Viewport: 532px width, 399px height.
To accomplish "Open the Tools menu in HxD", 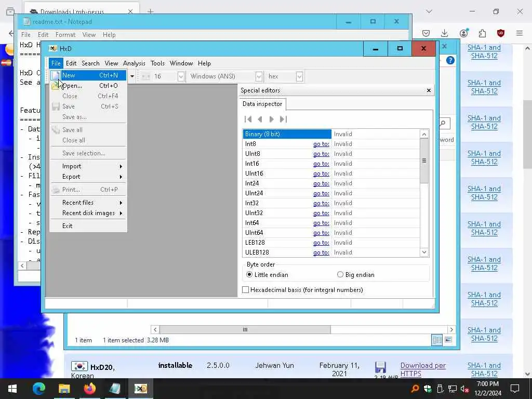I will [157, 63].
